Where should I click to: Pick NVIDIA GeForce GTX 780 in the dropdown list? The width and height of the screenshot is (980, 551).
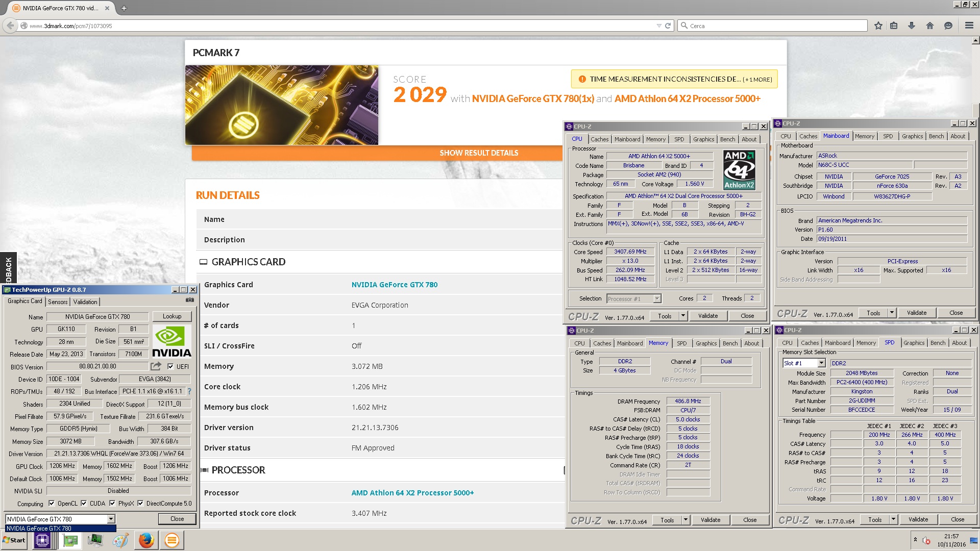click(x=60, y=529)
